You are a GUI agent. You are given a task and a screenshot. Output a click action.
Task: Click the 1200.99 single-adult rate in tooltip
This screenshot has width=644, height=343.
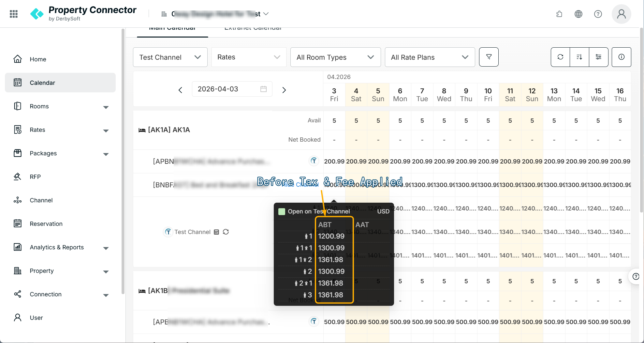331,236
